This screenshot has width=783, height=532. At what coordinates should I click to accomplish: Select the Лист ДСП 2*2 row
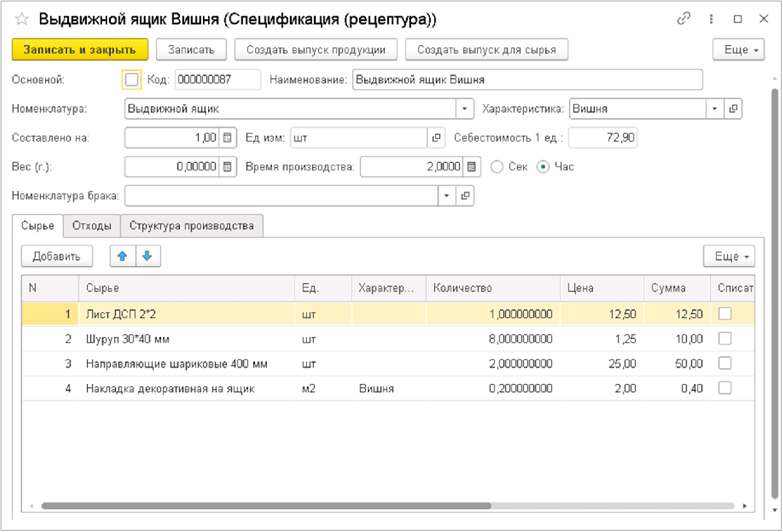[x=388, y=314]
